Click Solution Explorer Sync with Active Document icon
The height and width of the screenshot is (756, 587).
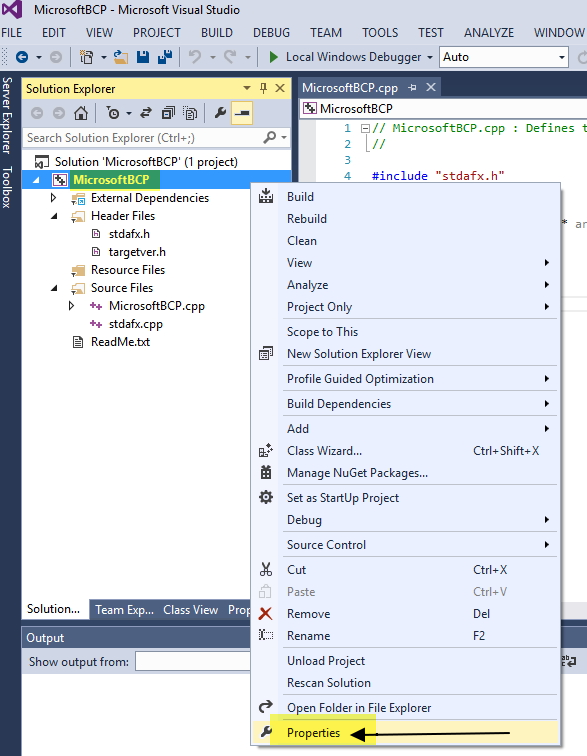coord(146,113)
